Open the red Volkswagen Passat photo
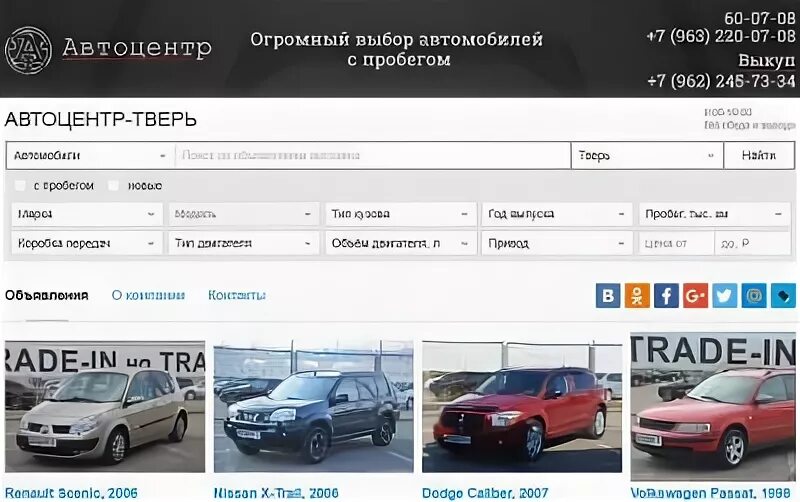This screenshot has height=502, width=800. (713, 407)
